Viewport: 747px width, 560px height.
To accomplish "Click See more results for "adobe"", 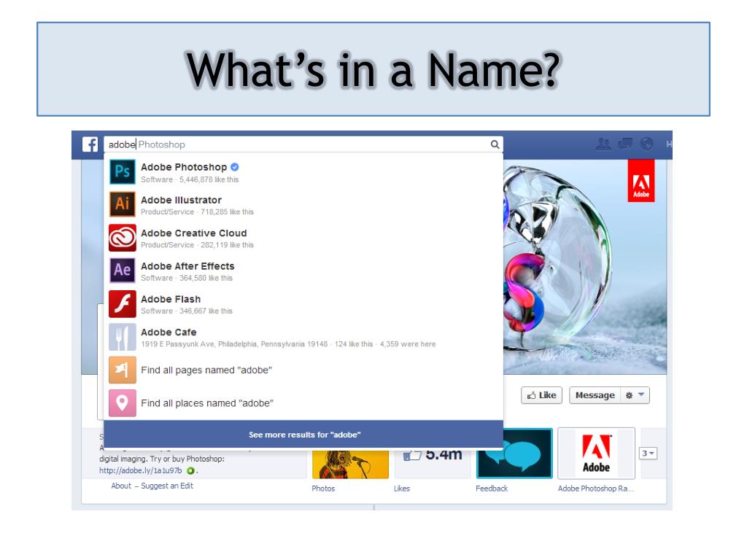I will [x=303, y=435].
